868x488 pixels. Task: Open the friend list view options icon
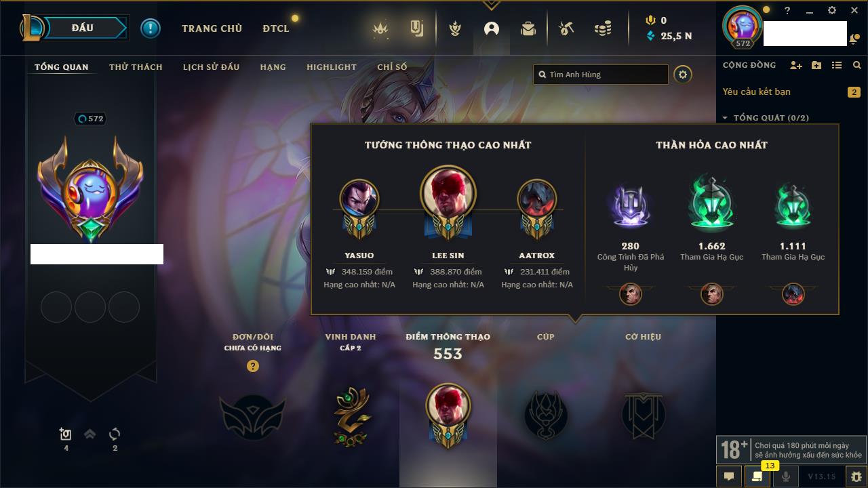(x=837, y=65)
